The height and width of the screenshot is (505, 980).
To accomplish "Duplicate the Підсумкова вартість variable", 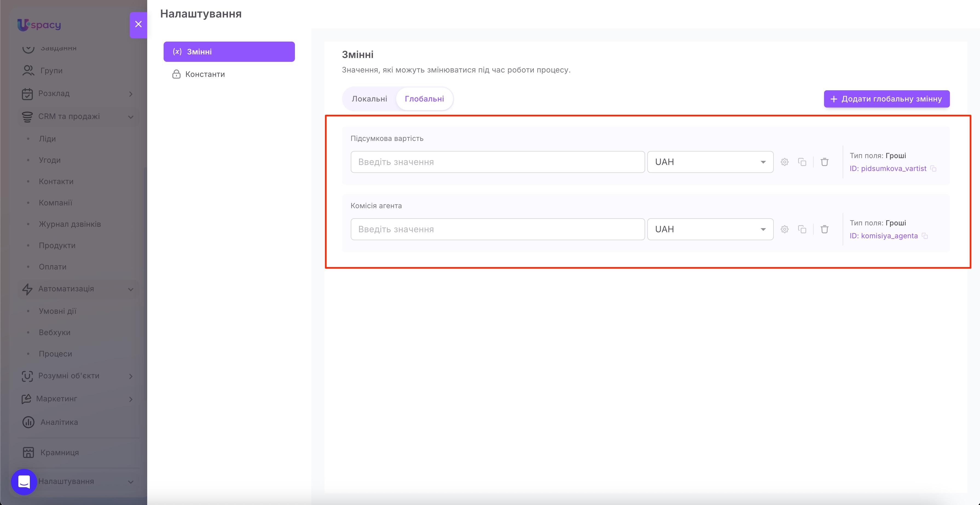I will click(802, 162).
